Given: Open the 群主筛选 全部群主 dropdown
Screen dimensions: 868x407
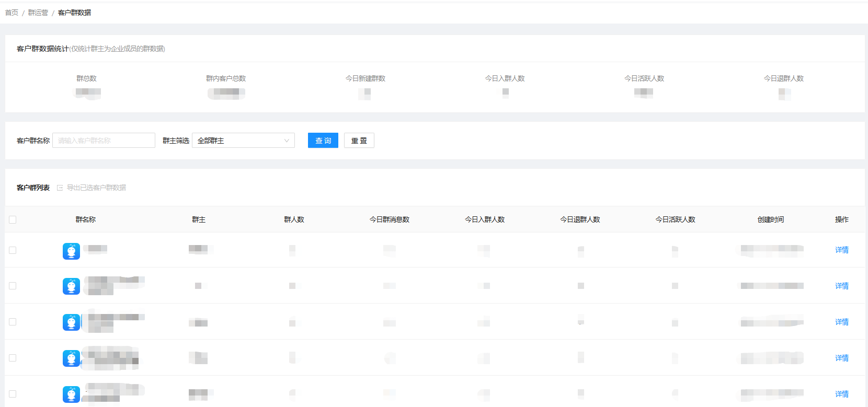Looking at the screenshot, I should coord(243,141).
